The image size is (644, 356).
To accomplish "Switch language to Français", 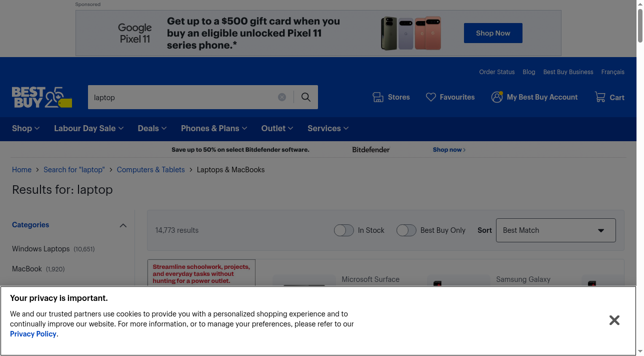I will (613, 72).
